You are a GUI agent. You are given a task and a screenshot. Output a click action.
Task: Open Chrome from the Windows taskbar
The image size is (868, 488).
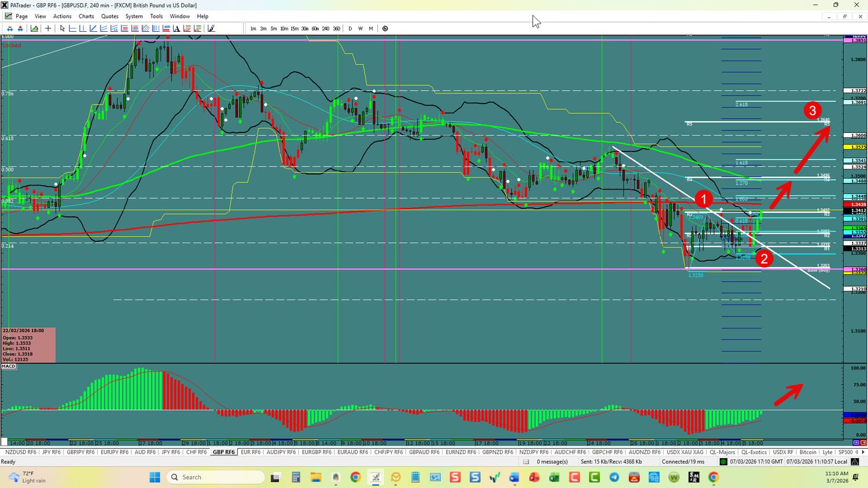click(355, 477)
